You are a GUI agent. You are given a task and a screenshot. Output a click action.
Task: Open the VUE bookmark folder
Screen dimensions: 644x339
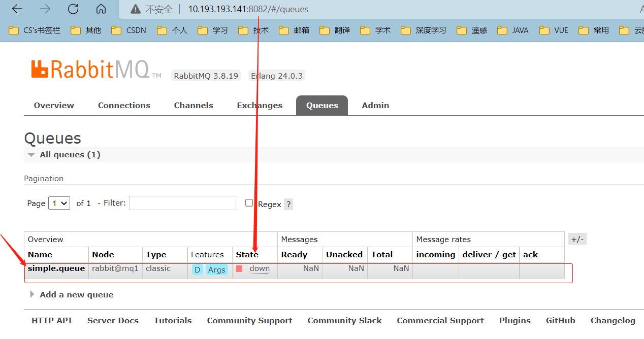point(554,30)
